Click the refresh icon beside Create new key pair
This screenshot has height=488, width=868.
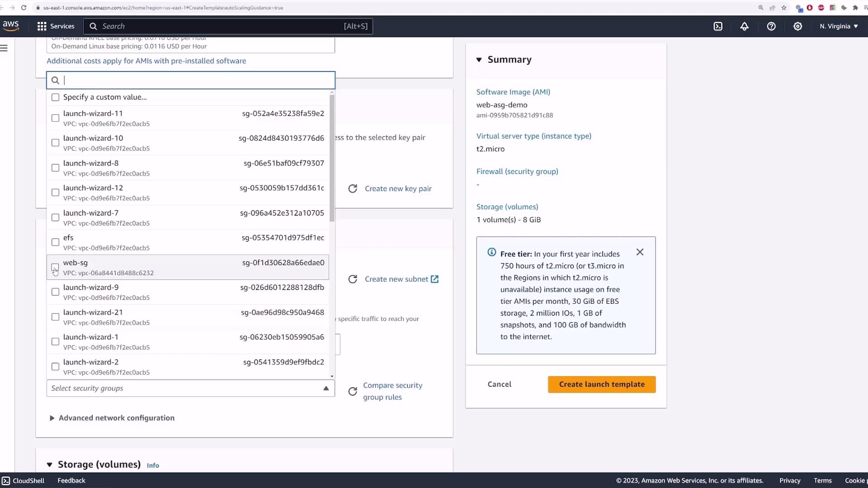point(353,189)
